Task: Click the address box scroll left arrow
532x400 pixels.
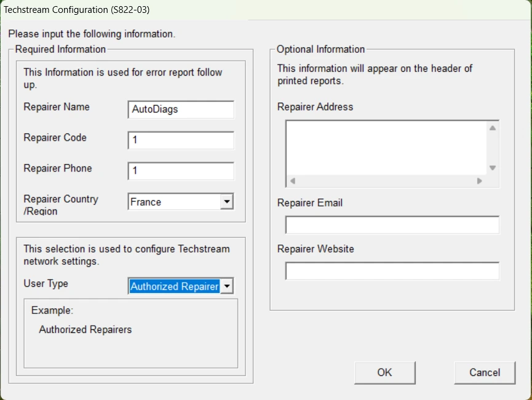Action: click(293, 181)
